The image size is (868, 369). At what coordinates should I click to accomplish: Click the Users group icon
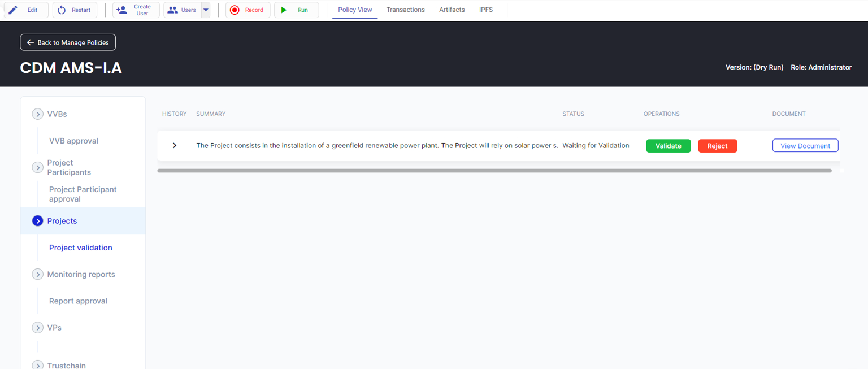click(x=173, y=10)
